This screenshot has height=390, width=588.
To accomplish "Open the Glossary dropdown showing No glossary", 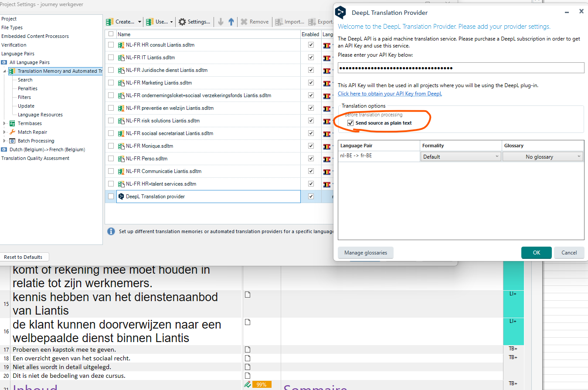I will (543, 156).
